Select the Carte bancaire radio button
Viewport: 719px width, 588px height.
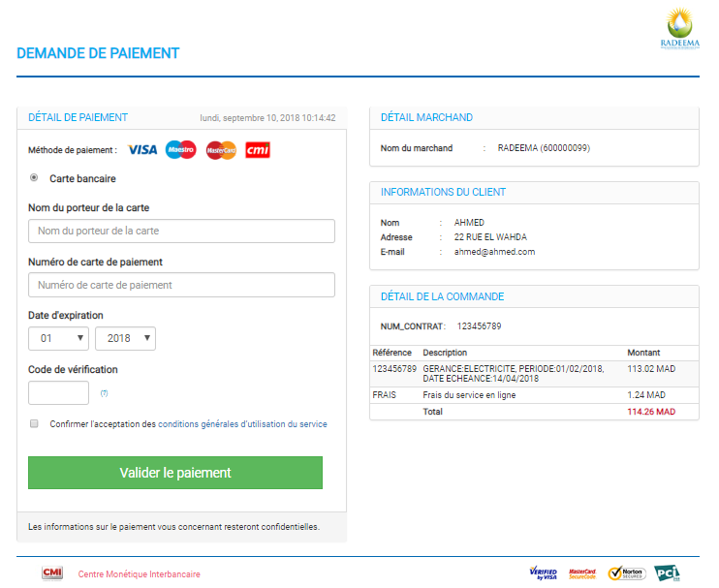(x=35, y=178)
